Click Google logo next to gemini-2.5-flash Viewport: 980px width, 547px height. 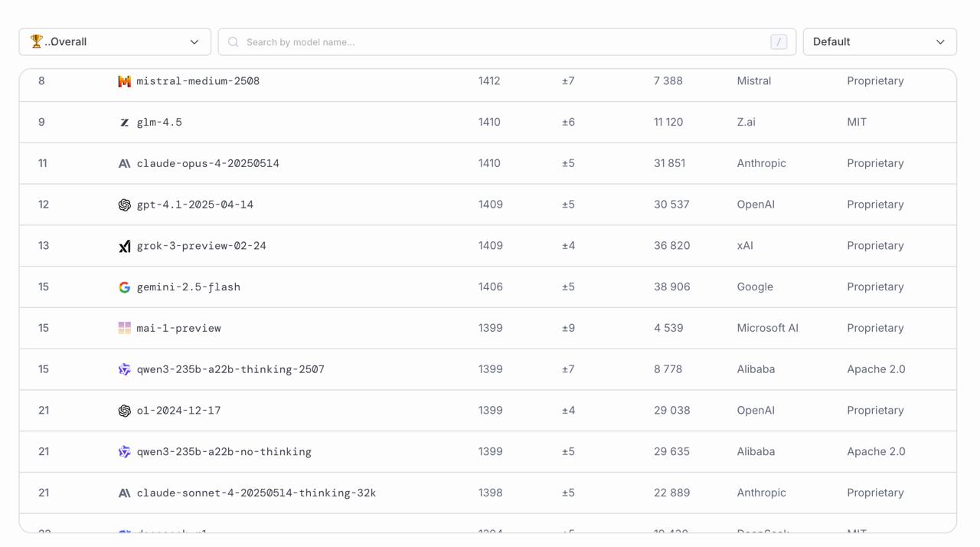124,287
